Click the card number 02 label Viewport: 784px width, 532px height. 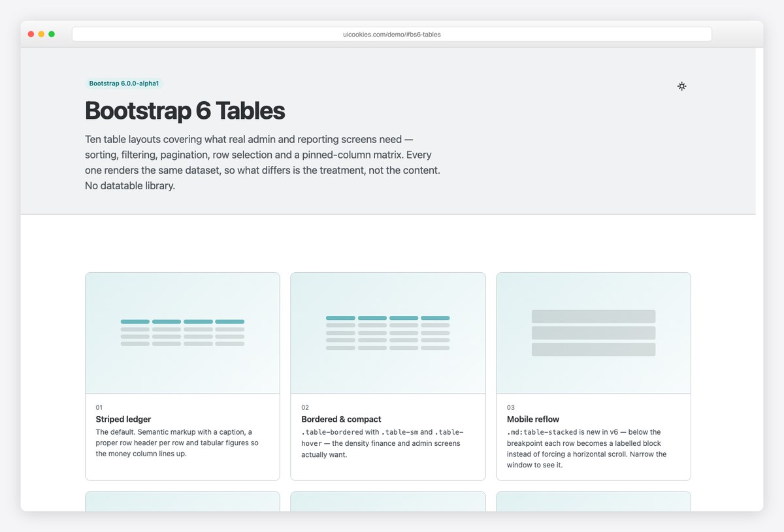[x=305, y=407]
